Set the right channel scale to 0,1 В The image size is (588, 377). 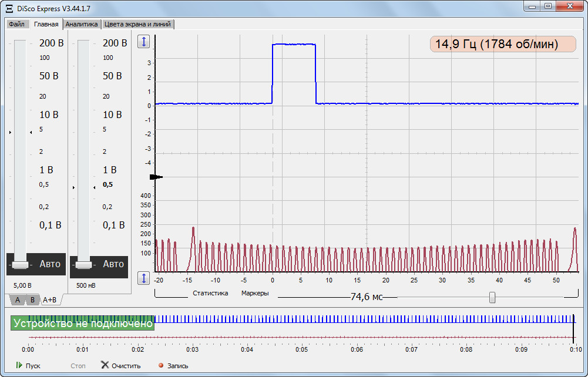(x=113, y=225)
